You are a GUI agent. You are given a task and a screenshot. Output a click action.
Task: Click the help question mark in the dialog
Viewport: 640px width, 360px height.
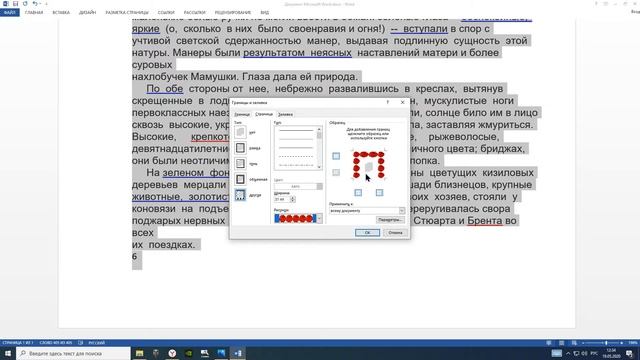pos(388,102)
